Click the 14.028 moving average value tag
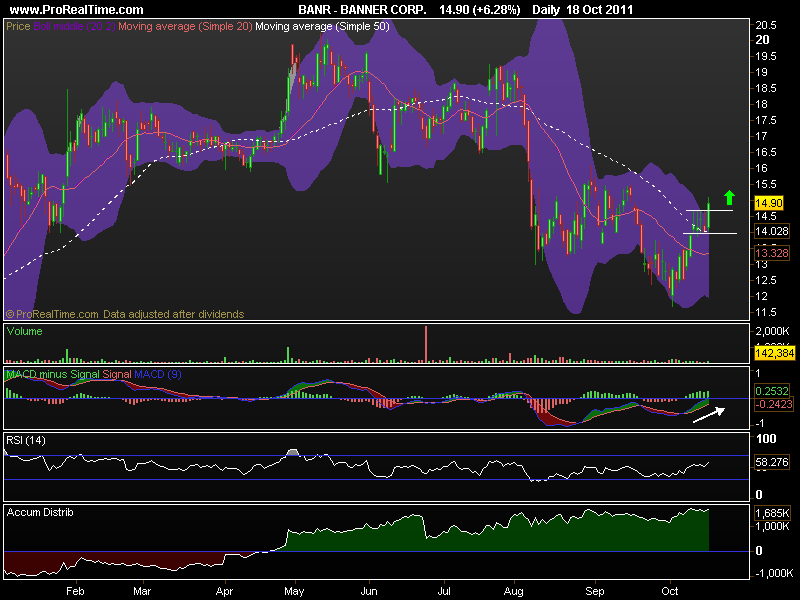 point(771,231)
